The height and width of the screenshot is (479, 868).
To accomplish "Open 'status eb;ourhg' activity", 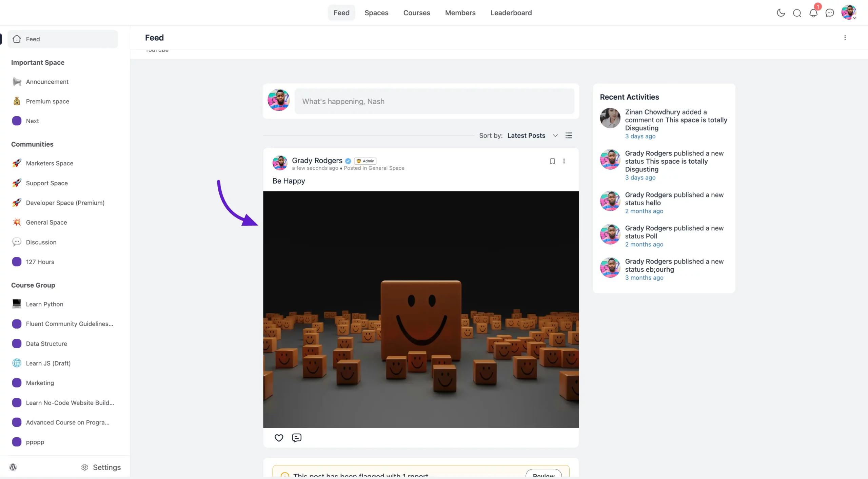I will pyautogui.click(x=674, y=265).
